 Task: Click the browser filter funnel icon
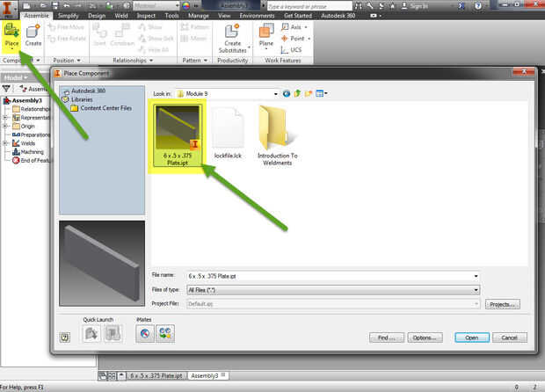[6, 89]
